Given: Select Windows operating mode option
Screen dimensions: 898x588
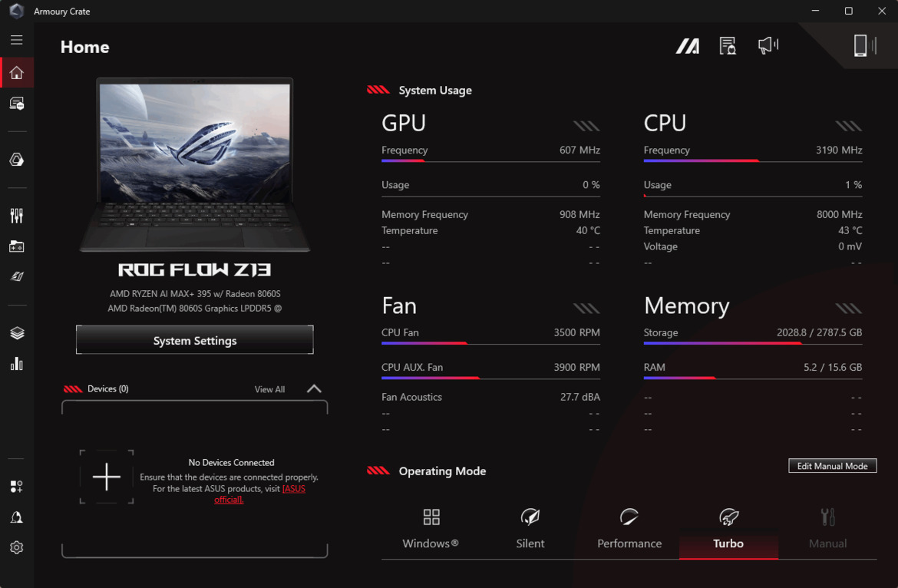Looking at the screenshot, I should coord(430,530).
